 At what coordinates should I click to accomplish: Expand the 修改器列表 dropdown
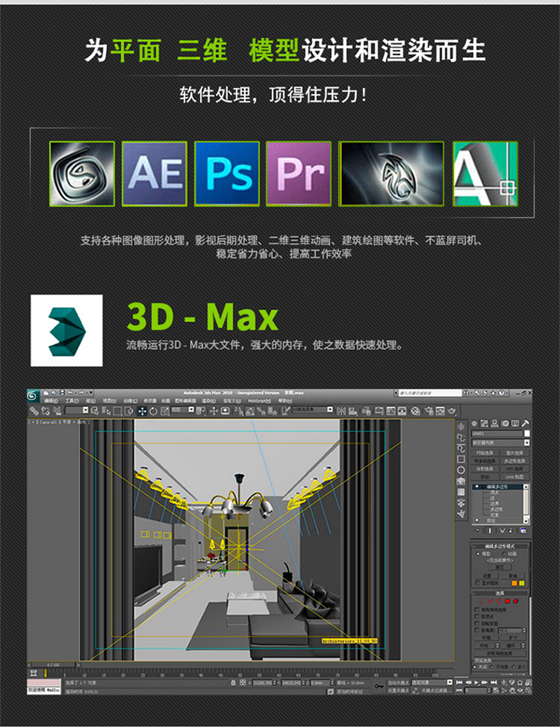pos(527,443)
